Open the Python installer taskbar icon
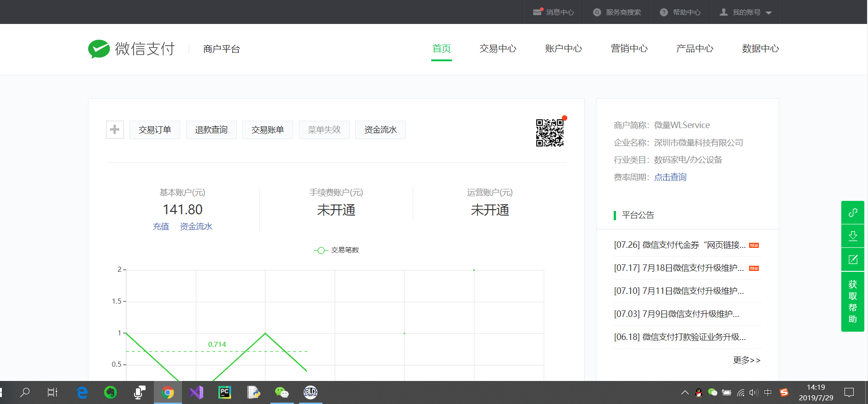The height and width of the screenshot is (404, 868). (253, 392)
